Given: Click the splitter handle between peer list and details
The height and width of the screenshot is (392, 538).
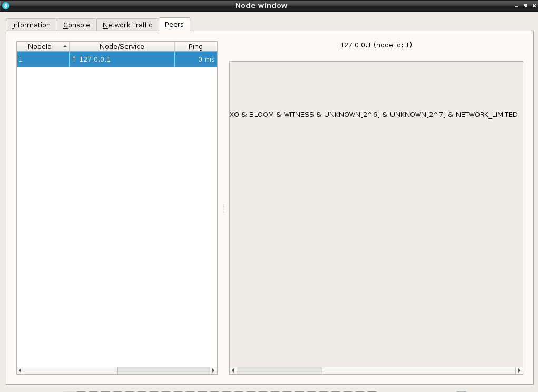Looking at the screenshot, I should click(x=223, y=208).
